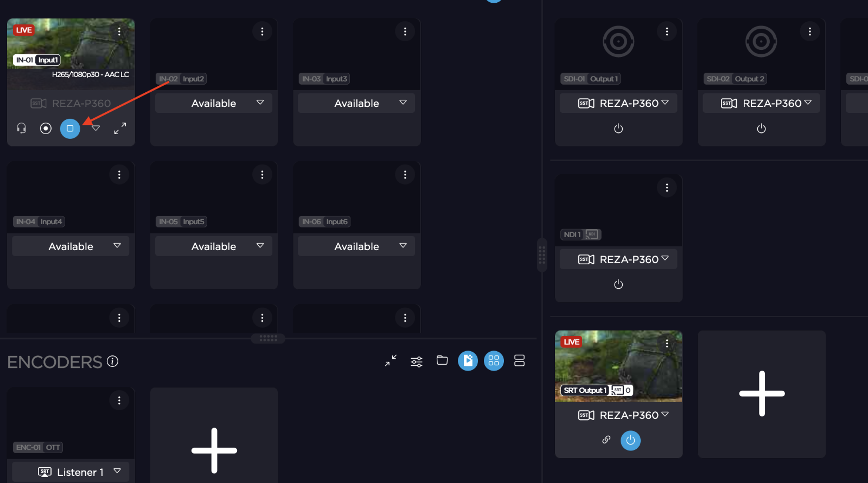868x483 pixels.
Task: Toggle power on SDI-01 Output 1
Action: pos(618,129)
